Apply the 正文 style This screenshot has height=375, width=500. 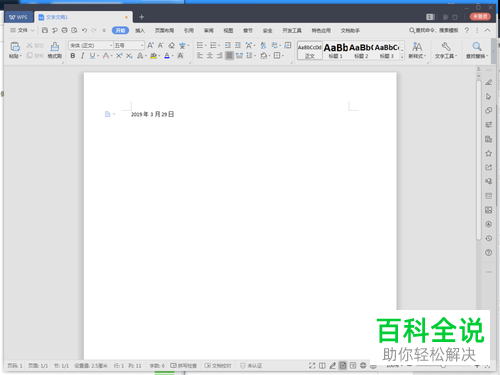point(310,51)
